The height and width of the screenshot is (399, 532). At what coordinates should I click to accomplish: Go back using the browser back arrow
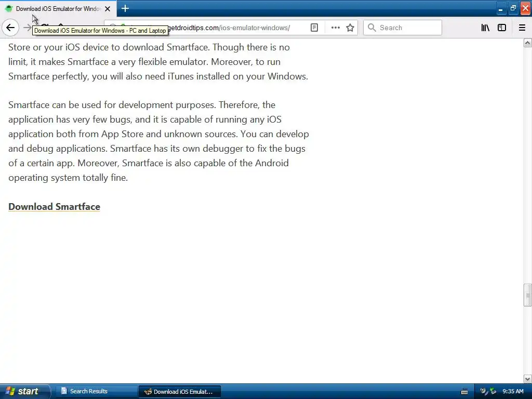pyautogui.click(x=10, y=28)
